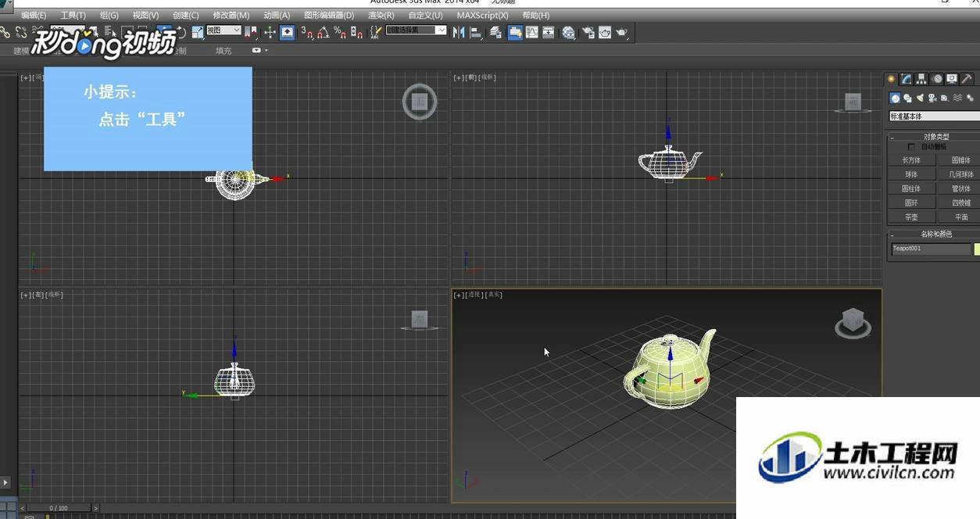Select the Select and Scale tool
This screenshot has width=980, height=519.
point(197,33)
